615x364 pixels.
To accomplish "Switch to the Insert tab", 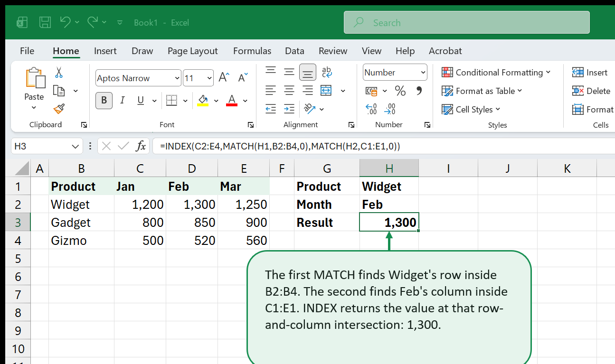I will (x=105, y=51).
